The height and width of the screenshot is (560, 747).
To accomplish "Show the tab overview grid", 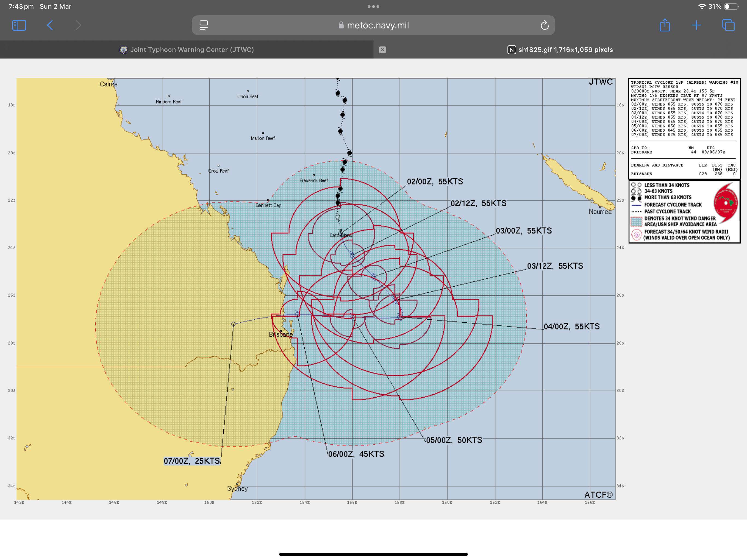I will click(x=728, y=25).
